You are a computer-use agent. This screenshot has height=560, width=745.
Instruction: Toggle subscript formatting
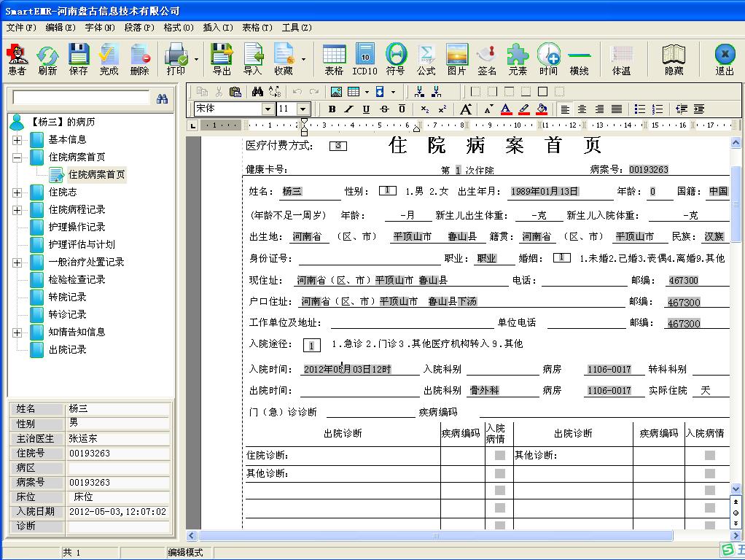pos(425,109)
